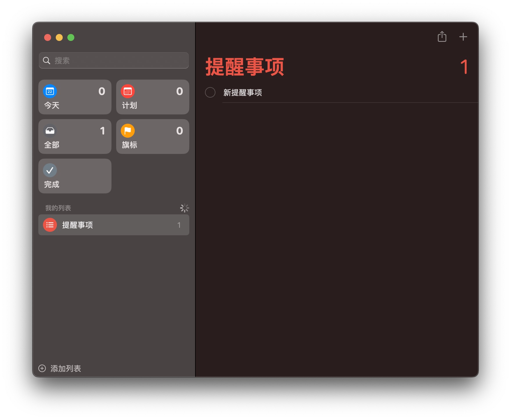Click the sync spinner next to 我的列表
The height and width of the screenshot is (420, 511).
(184, 208)
